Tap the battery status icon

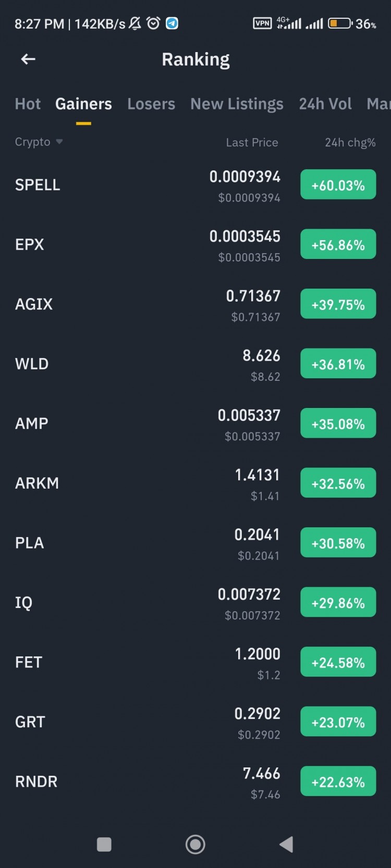339,23
